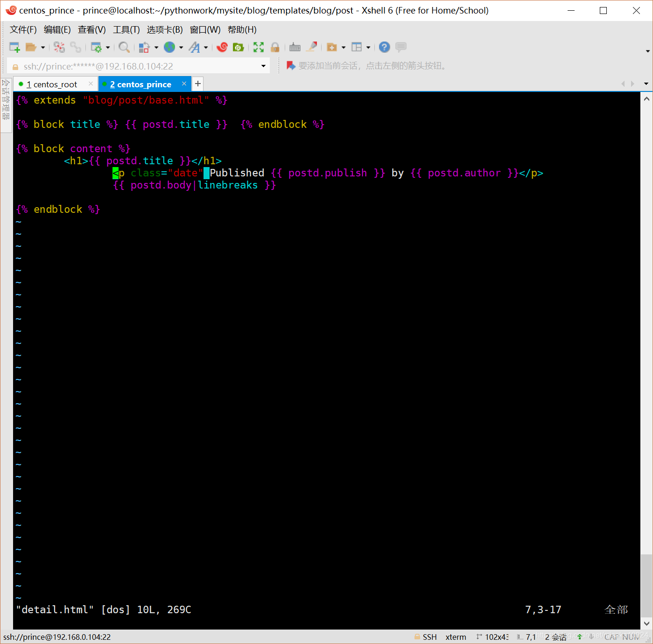Click the new folder plus icon
This screenshot has width=653, height=644.
332,47
